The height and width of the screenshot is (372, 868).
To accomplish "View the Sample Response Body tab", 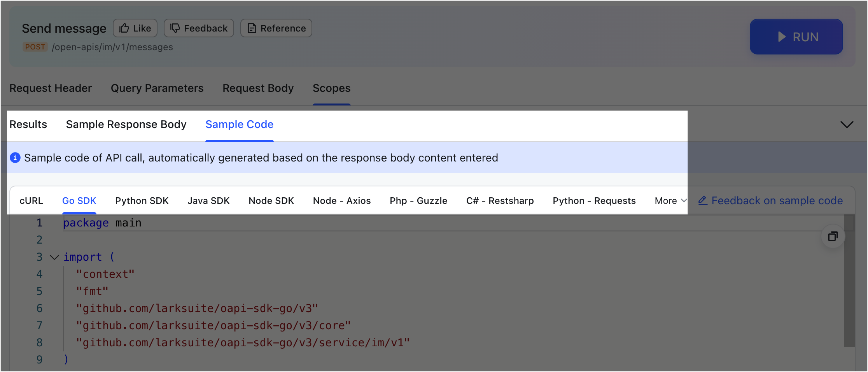I will pos(126,124).
